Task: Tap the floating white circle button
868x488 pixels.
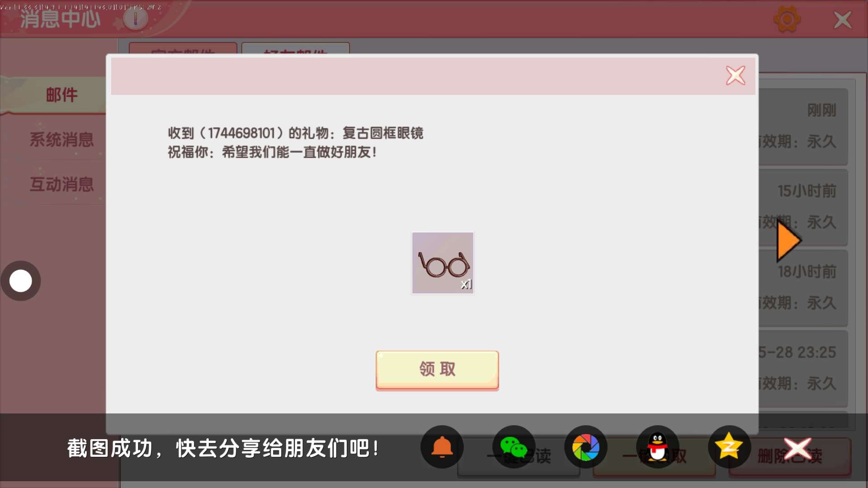Action: pos(21,281)
